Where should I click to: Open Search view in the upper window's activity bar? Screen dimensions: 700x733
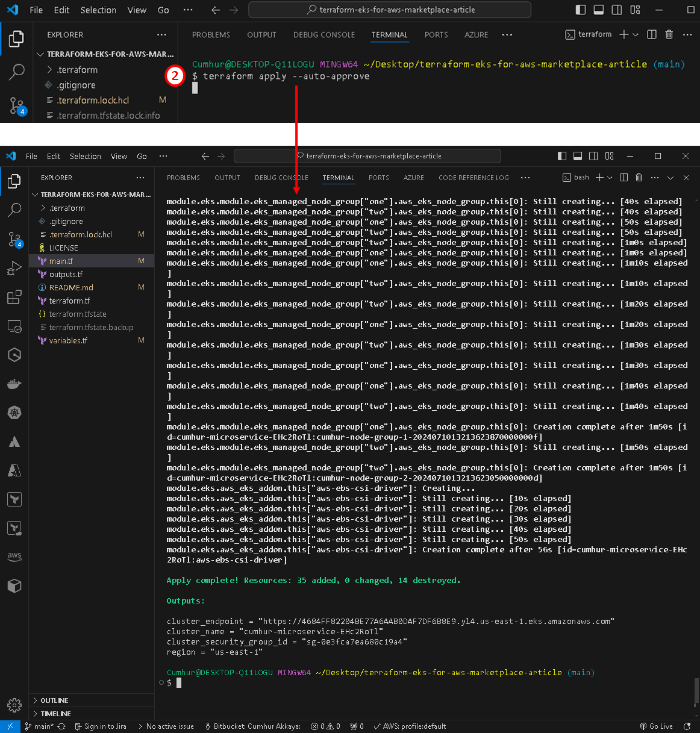(x=16, y=72)
